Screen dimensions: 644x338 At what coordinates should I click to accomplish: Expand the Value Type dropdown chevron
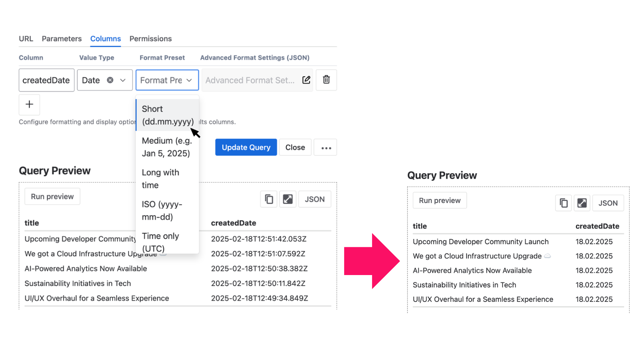pyautogui.click(x=123, y=80)
